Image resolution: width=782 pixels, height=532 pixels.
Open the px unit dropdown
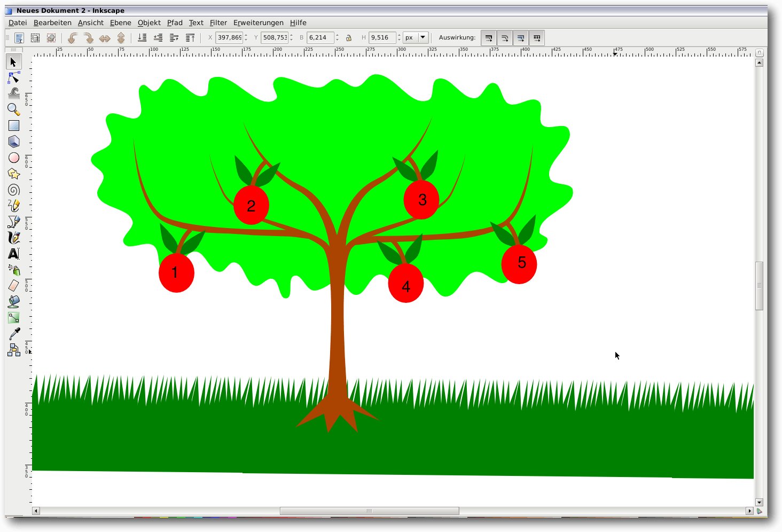(423, 37)
